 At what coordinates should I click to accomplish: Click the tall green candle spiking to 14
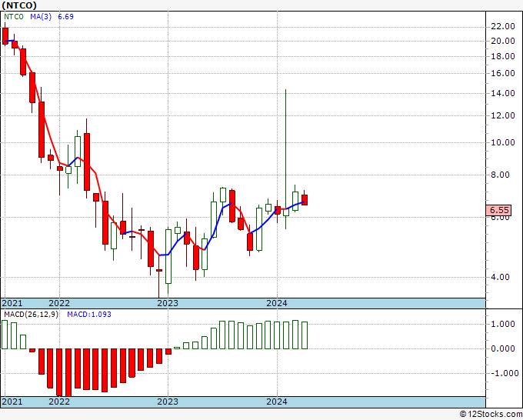point(286,159)
